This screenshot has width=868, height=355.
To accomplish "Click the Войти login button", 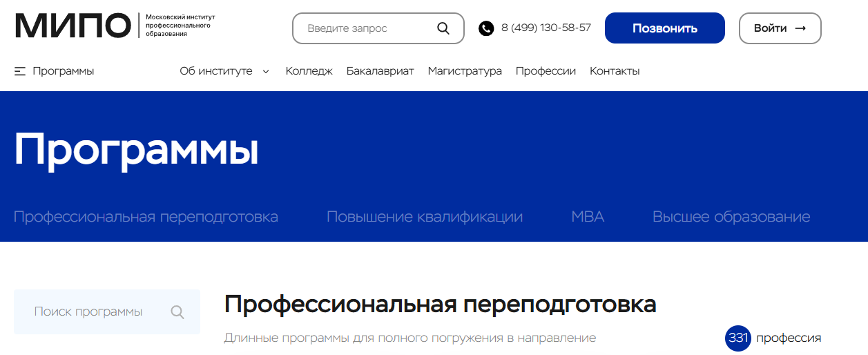I will point(780,28).
